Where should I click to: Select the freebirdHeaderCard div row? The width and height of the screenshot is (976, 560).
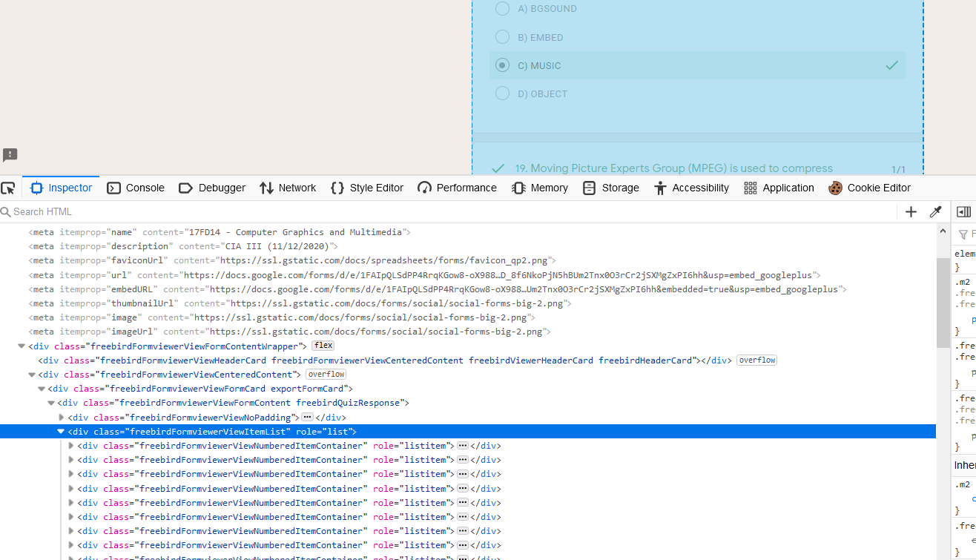(468, 360)
